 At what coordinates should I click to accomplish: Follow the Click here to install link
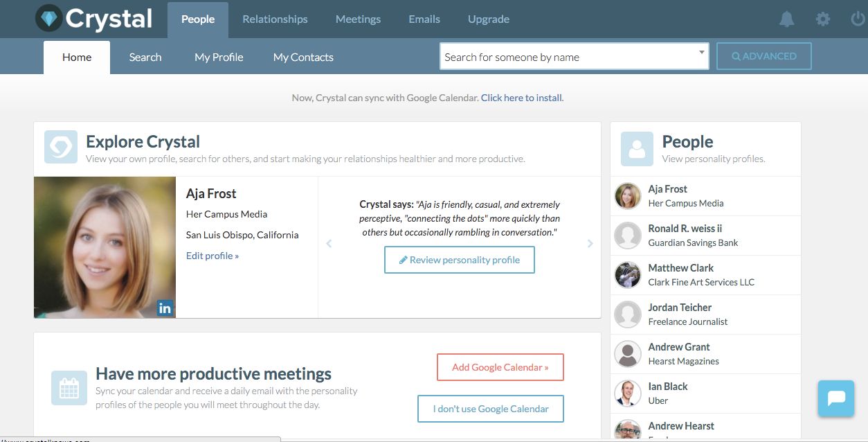click(x=522, y=98)
